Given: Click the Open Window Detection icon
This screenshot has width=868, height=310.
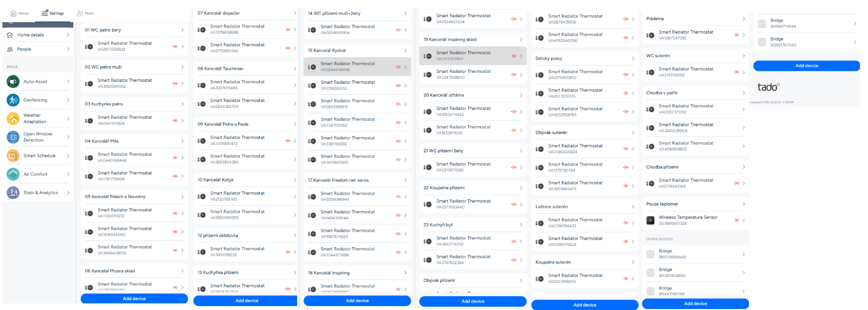Looking at the screenshot, I should pyautogui.click(x=13, y=137).
